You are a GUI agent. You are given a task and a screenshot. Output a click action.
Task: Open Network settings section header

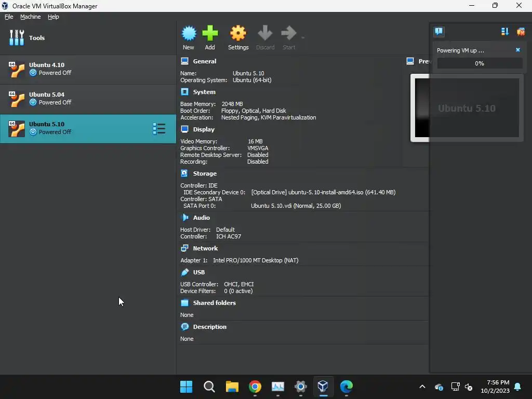pos(205,248)
